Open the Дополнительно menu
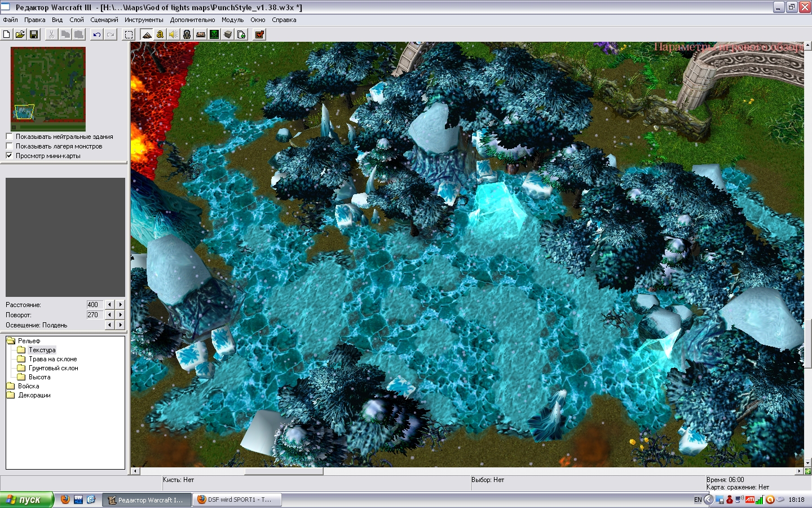The image size is (812, 508). click(x=192, y=20)
